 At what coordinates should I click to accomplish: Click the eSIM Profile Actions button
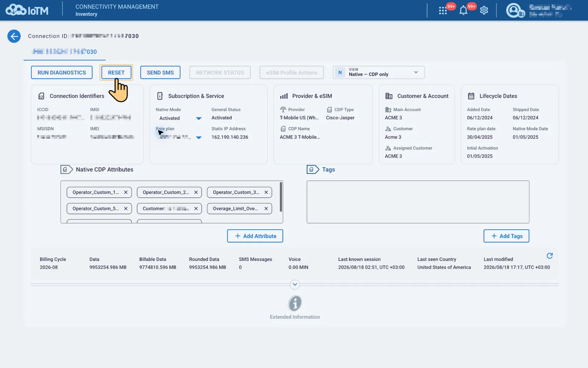[291, 72]
